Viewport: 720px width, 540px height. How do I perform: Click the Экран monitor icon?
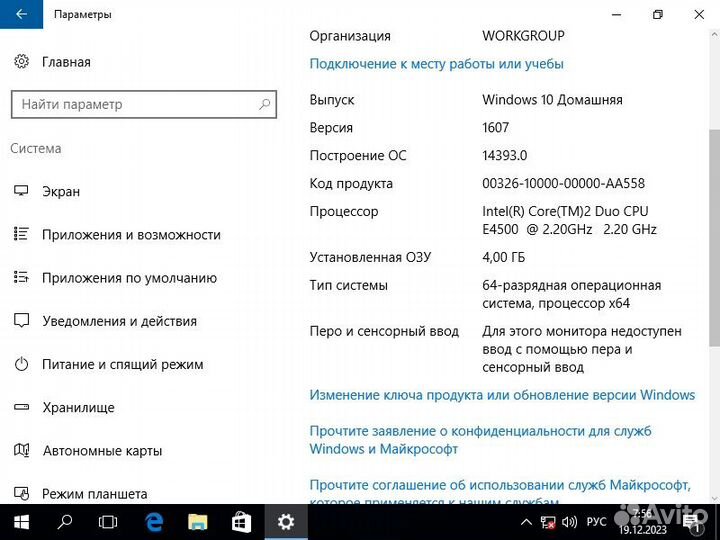point(21,191)
